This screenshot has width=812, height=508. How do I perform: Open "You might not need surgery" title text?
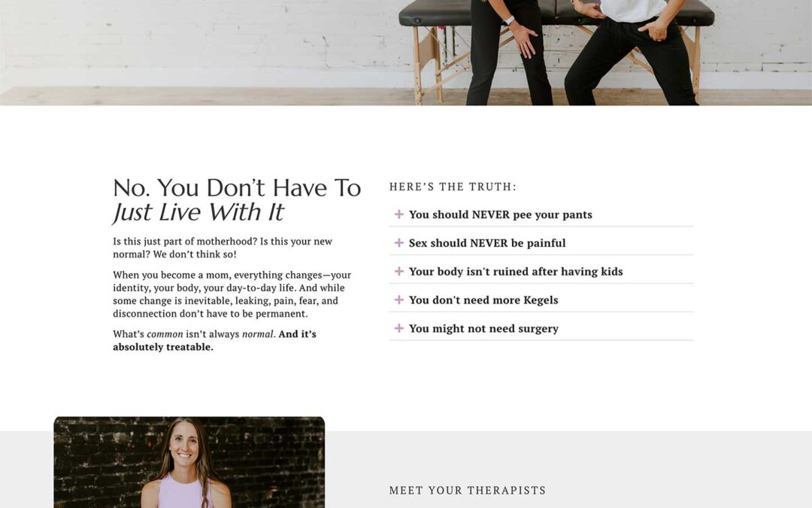coord(483,329)
